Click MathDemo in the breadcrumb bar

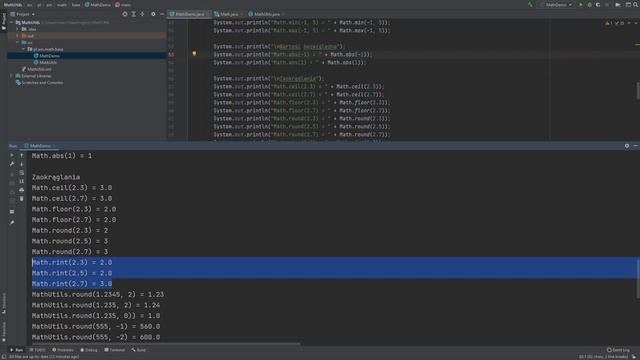tap(98, 5)
